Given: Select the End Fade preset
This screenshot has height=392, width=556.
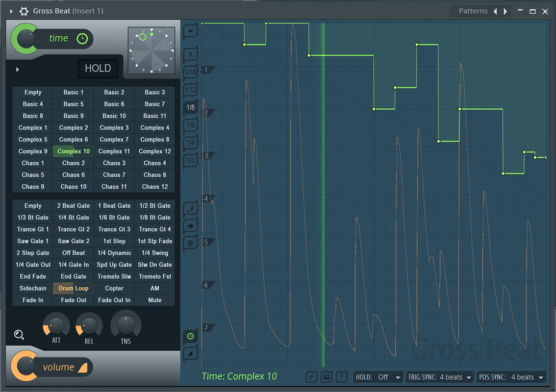Looking at the screenshot, I should click(x=33, y=276).
